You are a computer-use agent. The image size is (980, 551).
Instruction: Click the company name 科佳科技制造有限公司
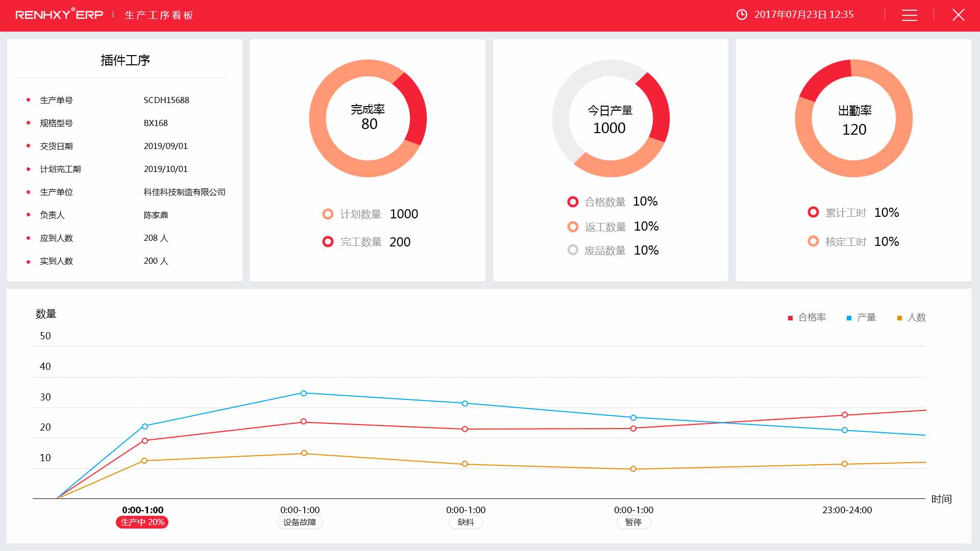click(184, 192)
